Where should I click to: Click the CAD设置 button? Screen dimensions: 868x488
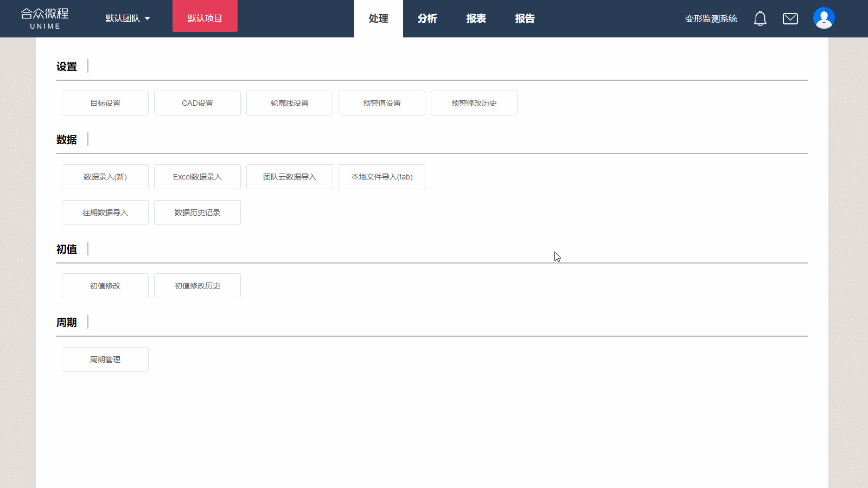coord(197,103)
